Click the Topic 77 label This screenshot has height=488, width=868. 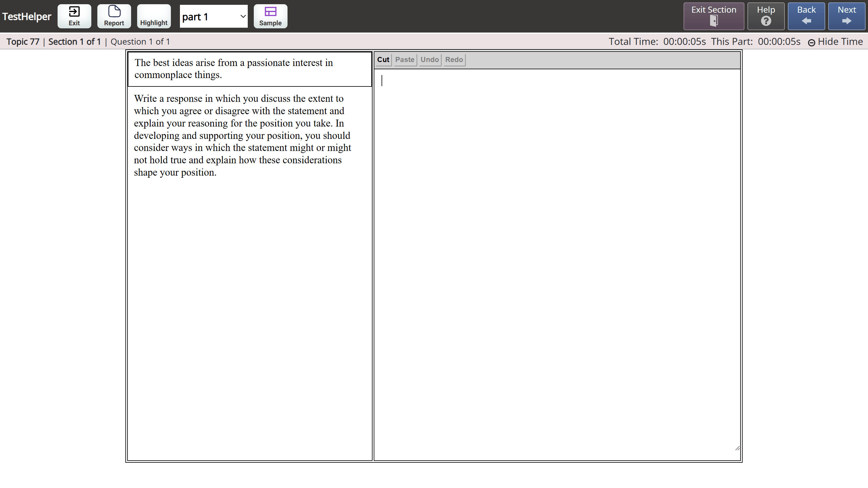[x=23, y=42]
